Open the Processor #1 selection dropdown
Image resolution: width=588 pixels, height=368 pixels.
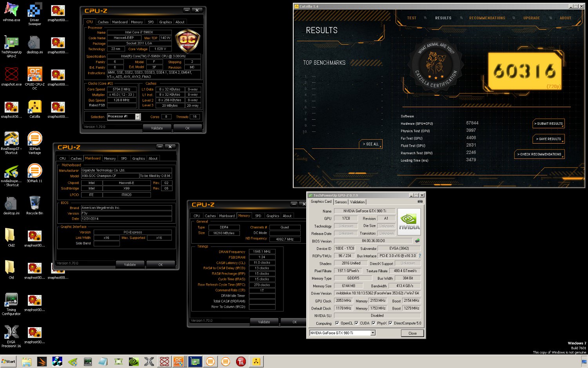click(138, 117)
